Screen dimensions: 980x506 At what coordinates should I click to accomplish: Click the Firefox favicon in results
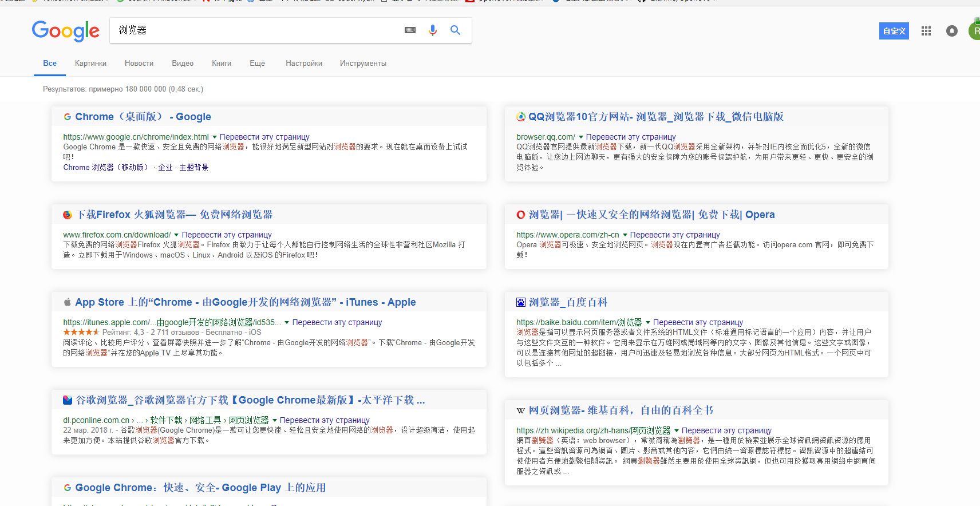(x=68, y=215)
